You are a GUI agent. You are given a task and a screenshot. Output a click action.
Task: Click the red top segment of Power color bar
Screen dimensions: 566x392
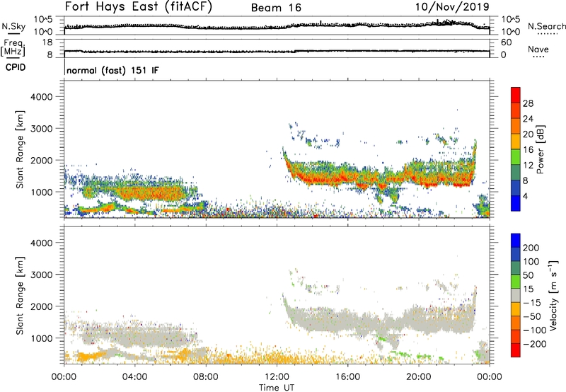pyautogui.click(x=516, y=95)
